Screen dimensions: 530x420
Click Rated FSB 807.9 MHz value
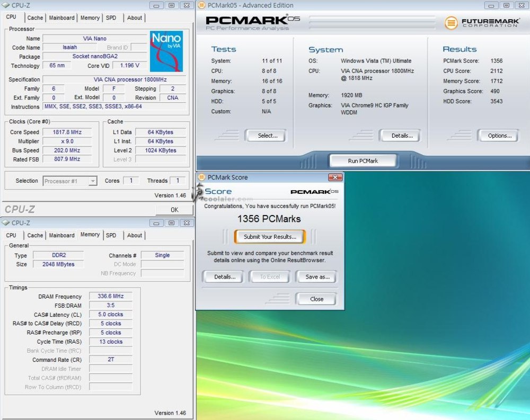(67, 159)
